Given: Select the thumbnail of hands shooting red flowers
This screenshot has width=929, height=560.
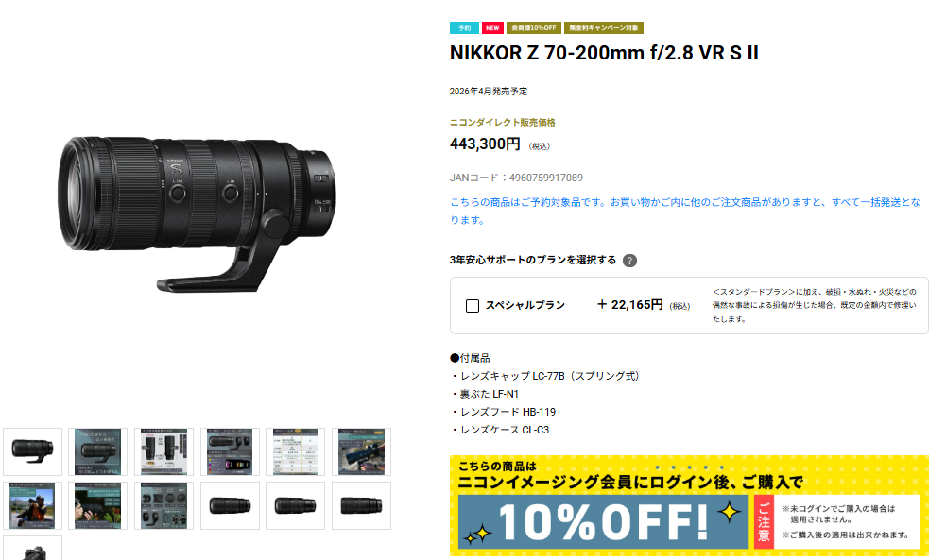Looking at the screenshot, I should coord(97,505).
